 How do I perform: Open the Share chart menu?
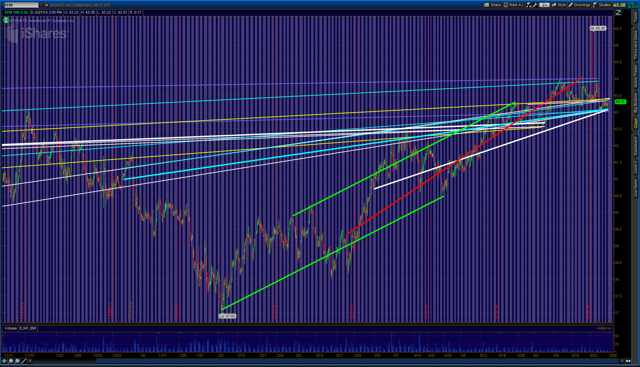click(x=493, y=5)
